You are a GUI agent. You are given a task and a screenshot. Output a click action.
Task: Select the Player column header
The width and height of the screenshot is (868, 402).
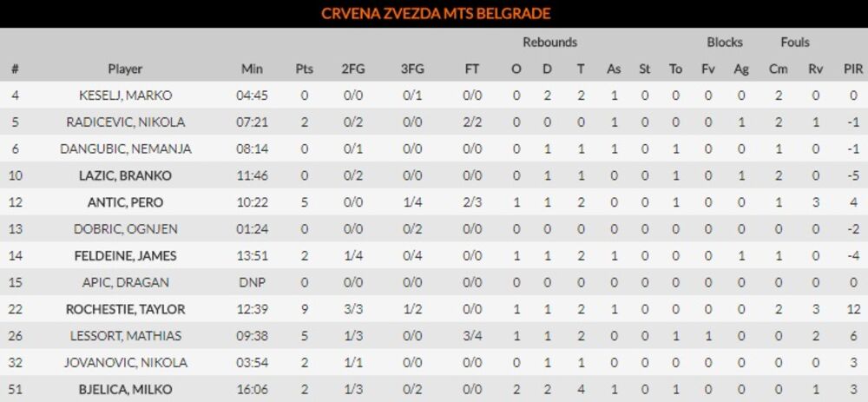coord(126,69)
